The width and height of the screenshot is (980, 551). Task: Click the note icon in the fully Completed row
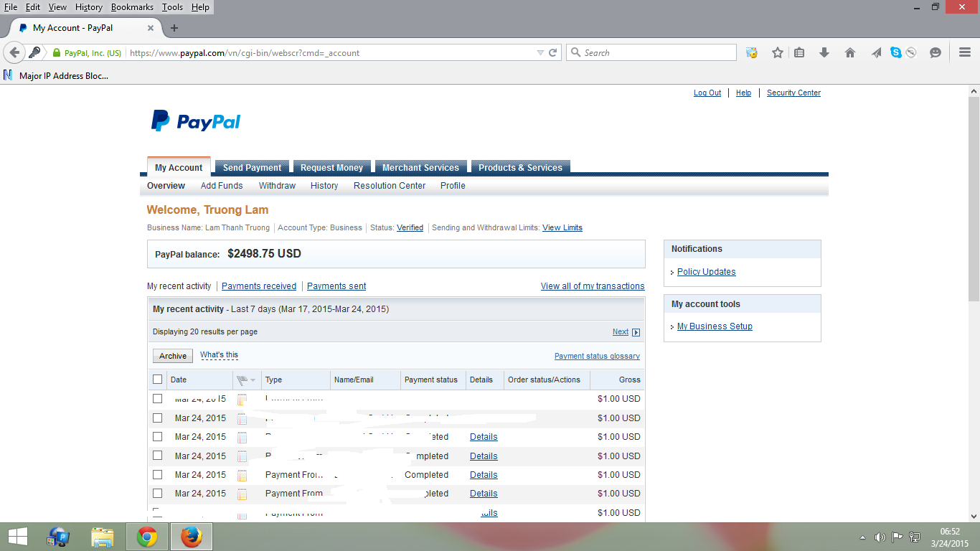pyautogui.click(x=242, y=475)
